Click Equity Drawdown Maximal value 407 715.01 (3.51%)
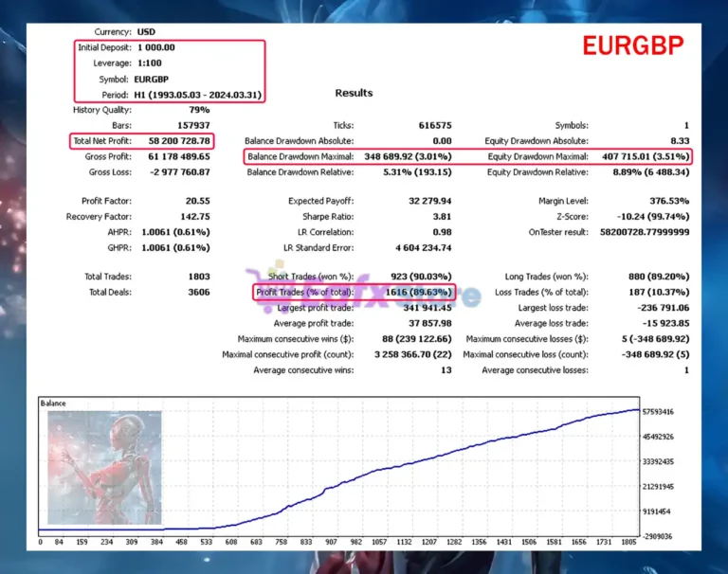 coord(646,156)
